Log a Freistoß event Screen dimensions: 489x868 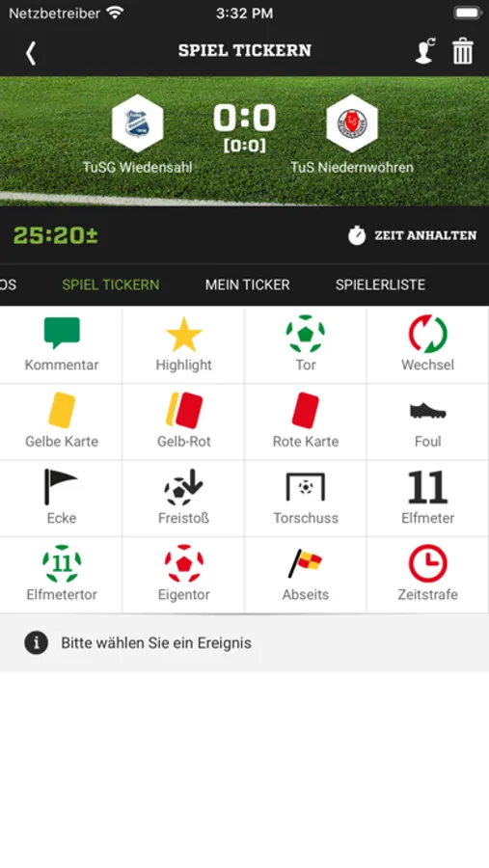(x=183, y=498)
